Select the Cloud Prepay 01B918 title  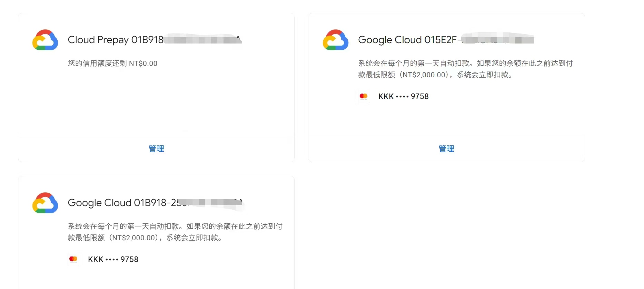pos(155,40)
